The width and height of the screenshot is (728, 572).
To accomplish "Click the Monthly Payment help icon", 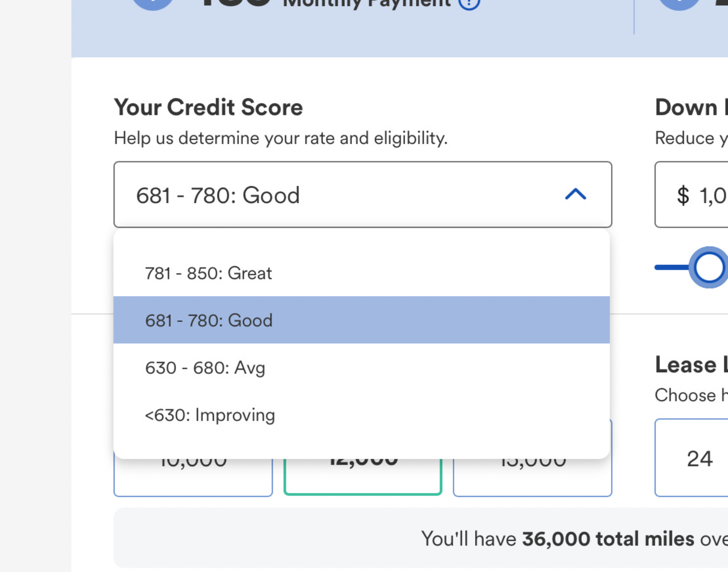I will (469, 3).
